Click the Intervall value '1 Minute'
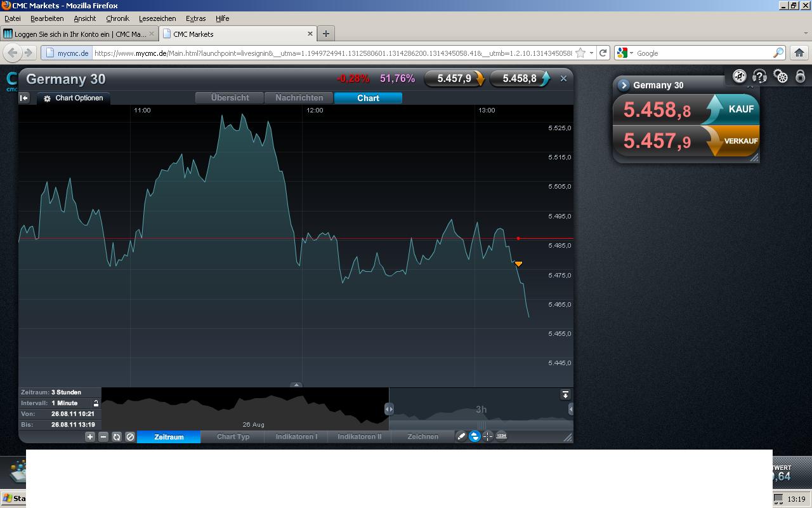The image size is (812, 508). [x=65, y=403]
